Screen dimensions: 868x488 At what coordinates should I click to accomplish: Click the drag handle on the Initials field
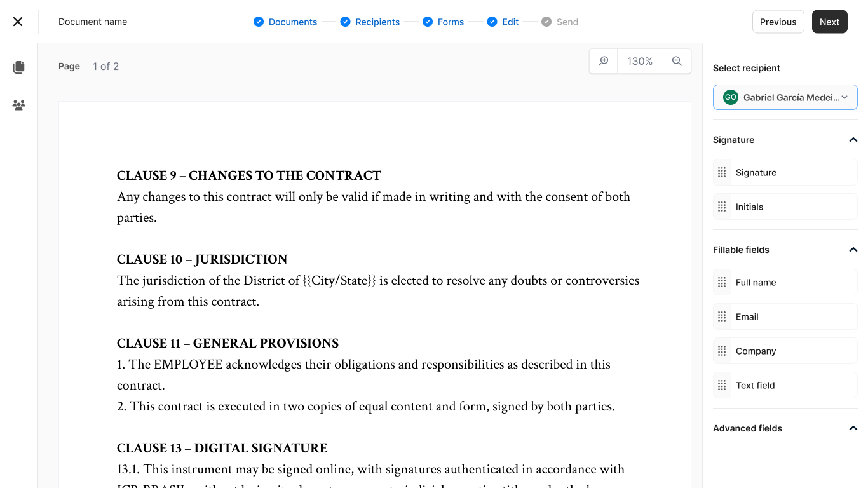[722, 206]
